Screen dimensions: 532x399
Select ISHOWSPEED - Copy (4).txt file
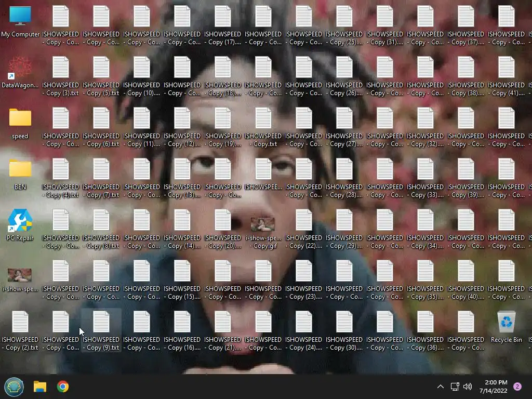pyautogui.click(x=60, y=179)
